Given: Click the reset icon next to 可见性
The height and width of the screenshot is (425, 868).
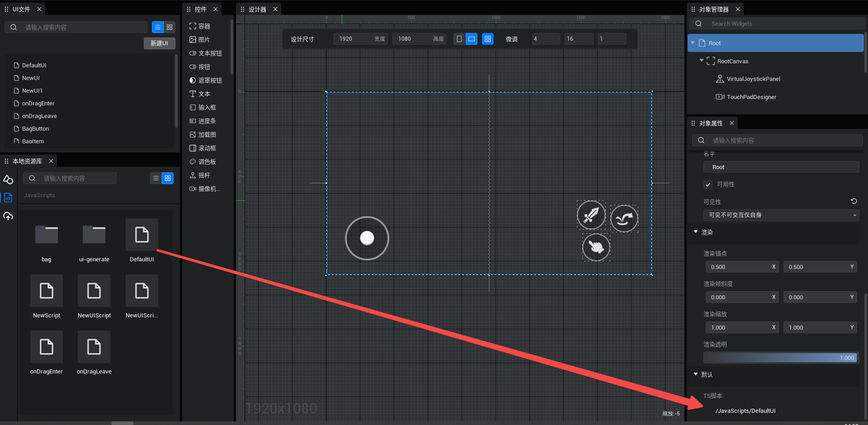Looking at the screenshot, I should pos(854,201).
